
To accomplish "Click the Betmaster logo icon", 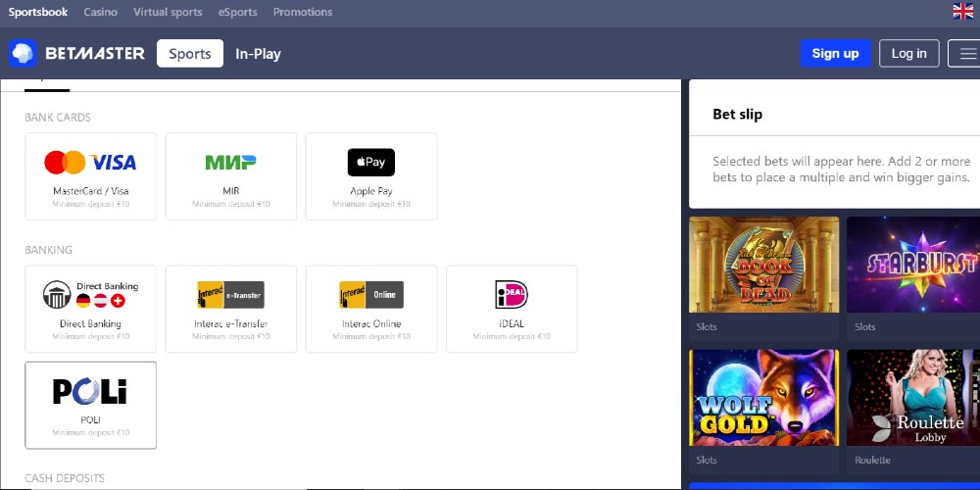I will pyautogui.click(x=23, y=54).
